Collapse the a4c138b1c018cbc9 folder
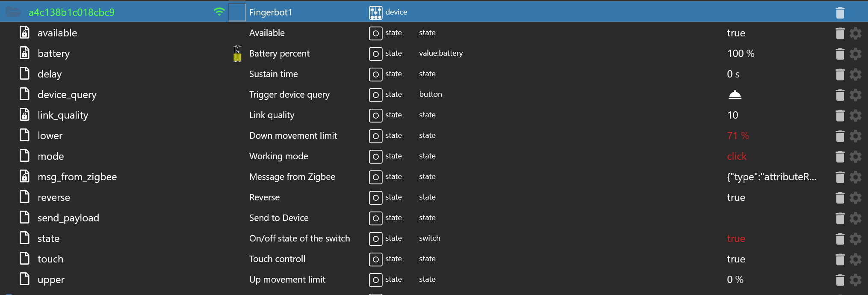 click(13, 12)
